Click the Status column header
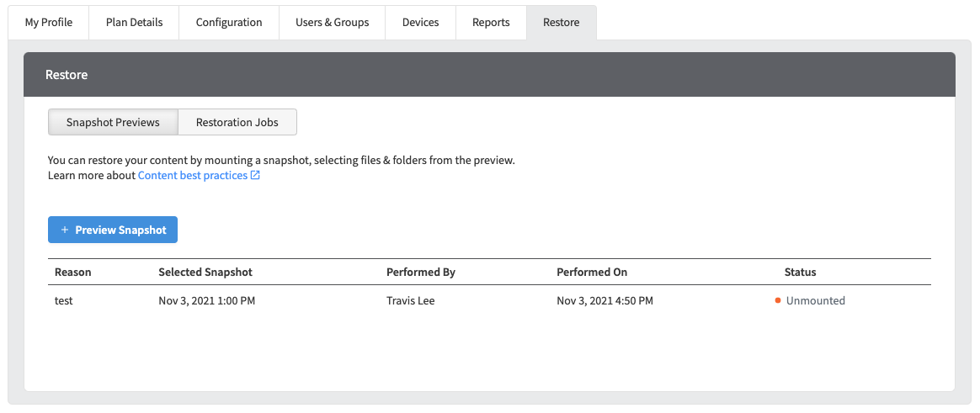The width and height of the screenshot is (980, 413). (800, 273)
